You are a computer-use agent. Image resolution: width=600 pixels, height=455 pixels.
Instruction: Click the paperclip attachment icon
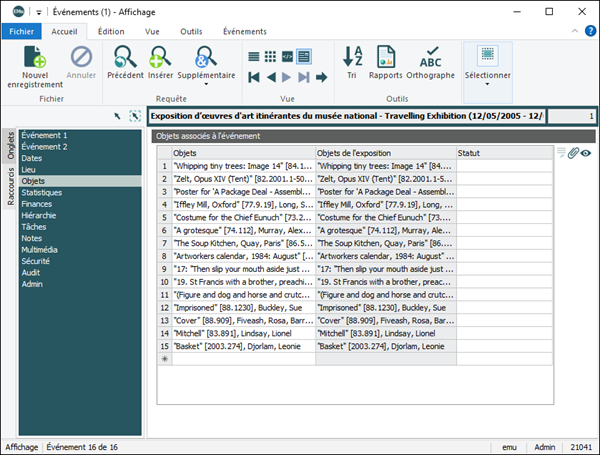pos(573,153)
